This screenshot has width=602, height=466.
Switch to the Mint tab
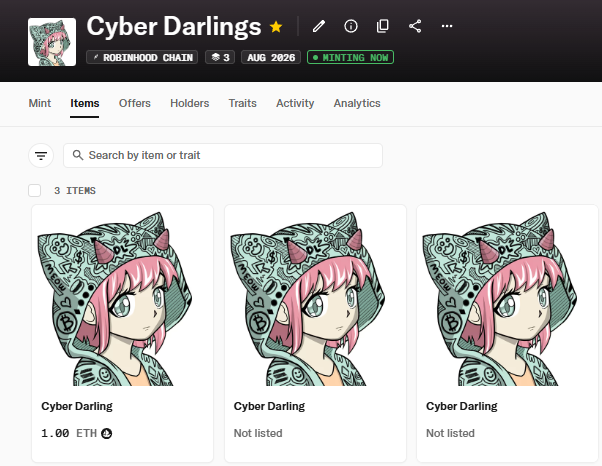[40, 103]
